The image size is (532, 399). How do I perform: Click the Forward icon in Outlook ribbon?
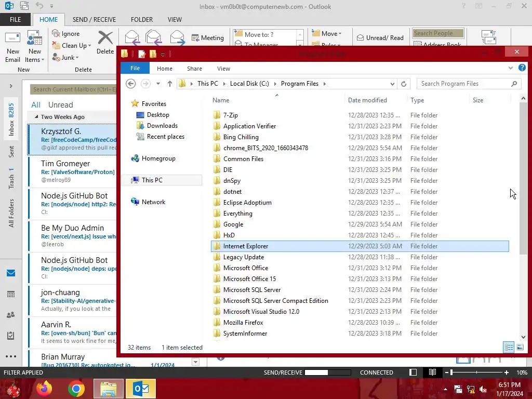point(177,37)
